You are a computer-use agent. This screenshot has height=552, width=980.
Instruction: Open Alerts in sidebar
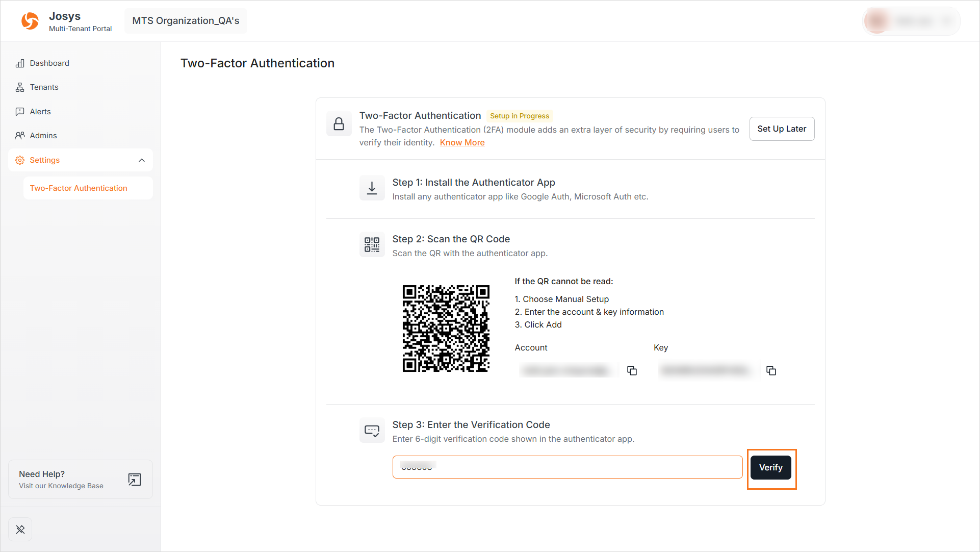[x=40, y=112]
